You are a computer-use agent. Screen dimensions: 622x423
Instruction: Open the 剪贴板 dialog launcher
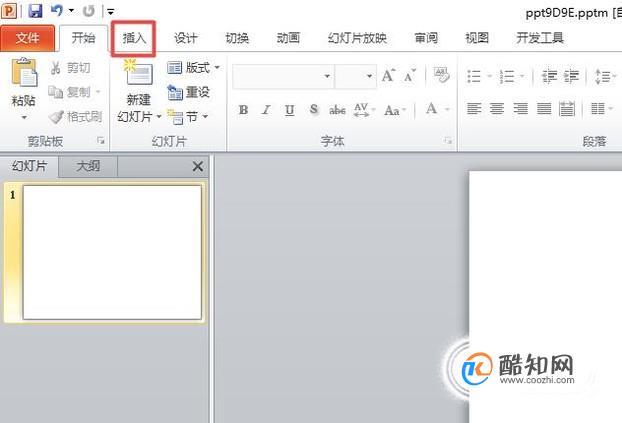(x=101, y=140)
